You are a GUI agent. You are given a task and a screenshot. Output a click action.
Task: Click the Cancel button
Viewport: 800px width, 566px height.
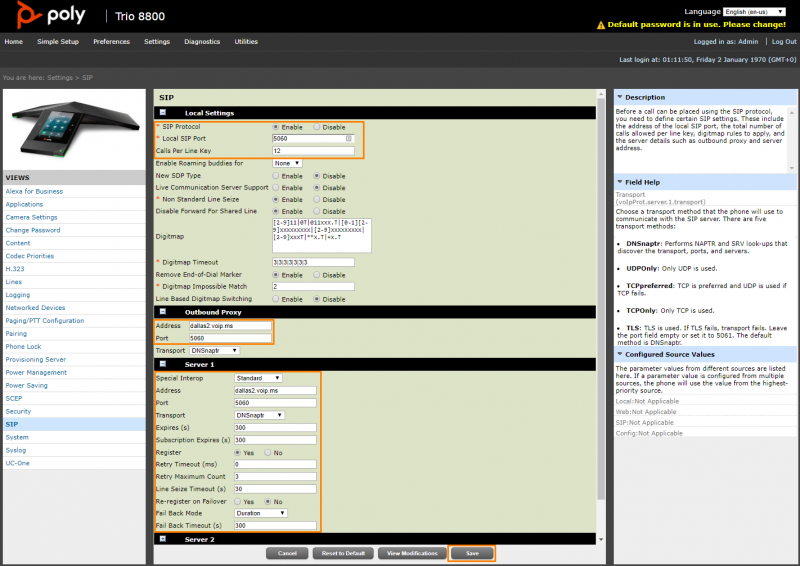tap(287, 553)
